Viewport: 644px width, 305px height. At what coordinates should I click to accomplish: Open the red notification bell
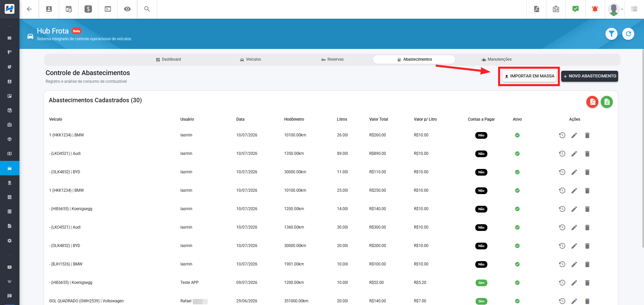click(x=595, y=9)
